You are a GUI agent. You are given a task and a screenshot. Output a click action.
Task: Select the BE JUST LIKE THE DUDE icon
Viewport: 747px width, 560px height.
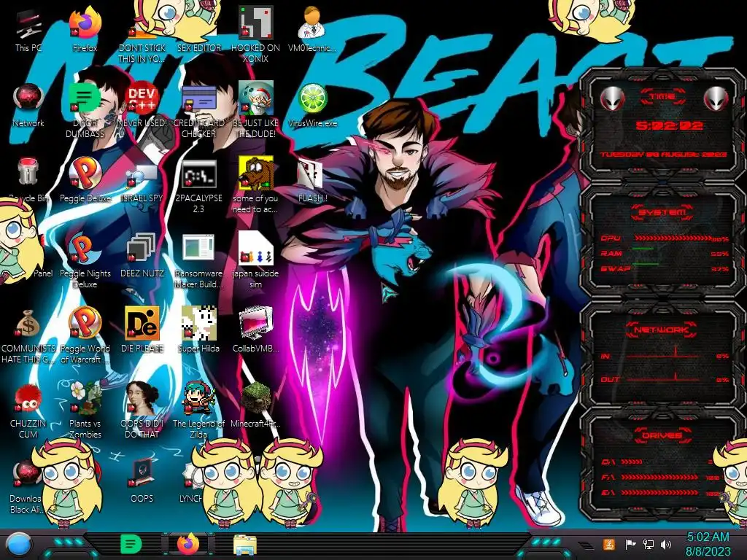pyautogui.click(x=256, y=99)
